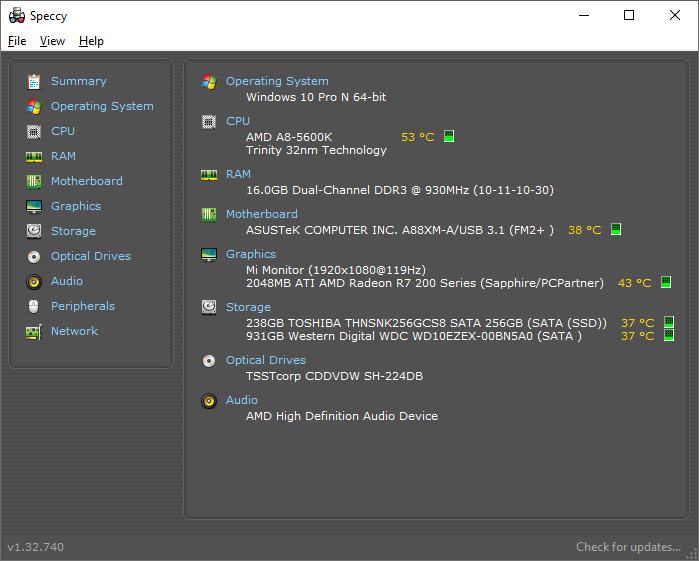Open the Operating System heading link

(x=277, y=81)
